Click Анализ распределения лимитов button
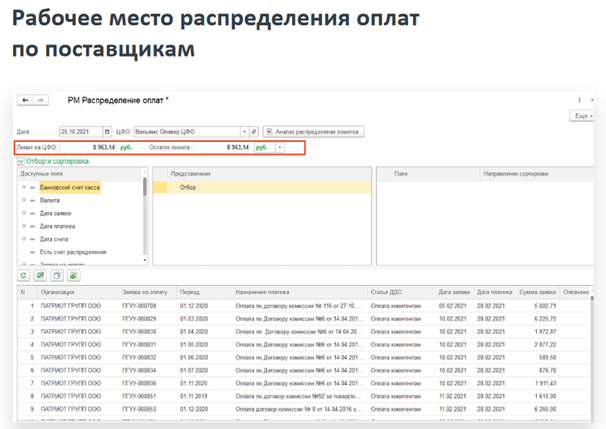 [x=313, y=131]
